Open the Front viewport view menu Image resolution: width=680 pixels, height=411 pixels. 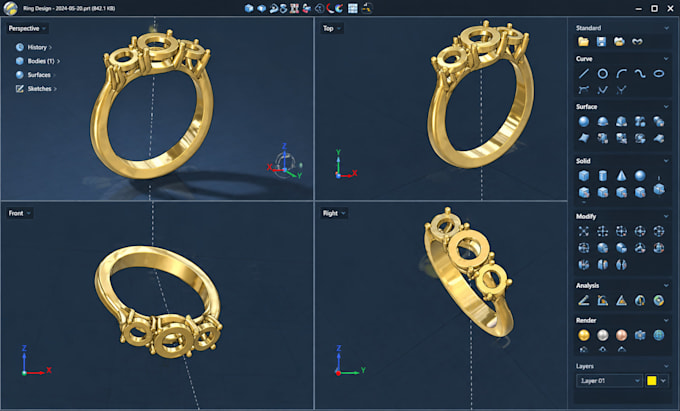(20, 213)
